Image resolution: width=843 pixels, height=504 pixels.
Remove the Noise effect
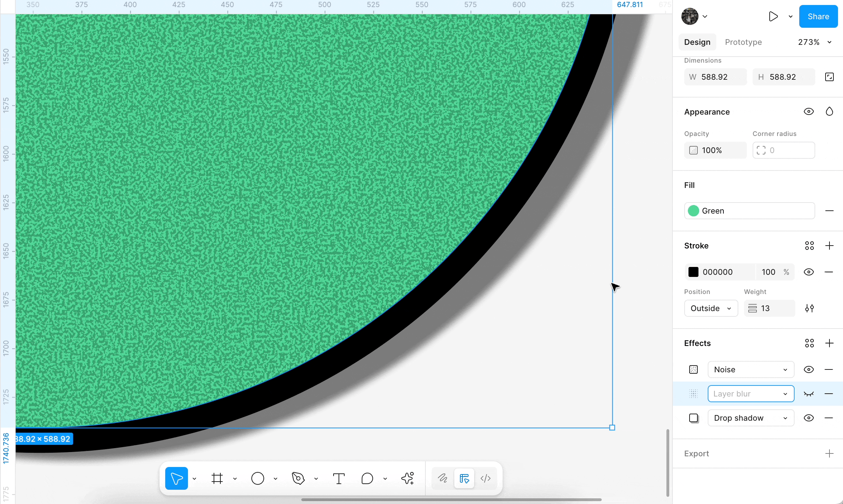click(x=829, y=369)
